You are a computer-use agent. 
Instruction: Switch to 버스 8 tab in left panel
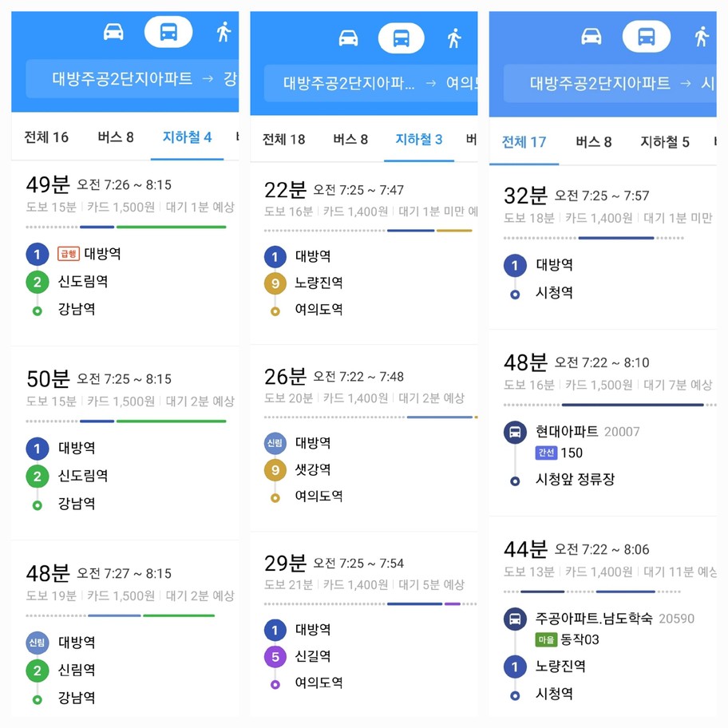coord(116,137)
